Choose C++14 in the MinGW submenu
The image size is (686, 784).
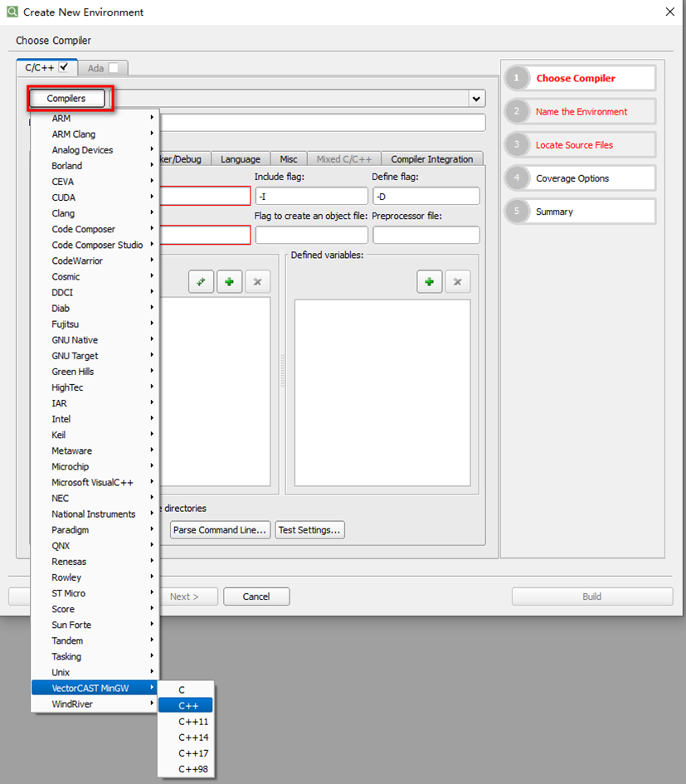186,738
